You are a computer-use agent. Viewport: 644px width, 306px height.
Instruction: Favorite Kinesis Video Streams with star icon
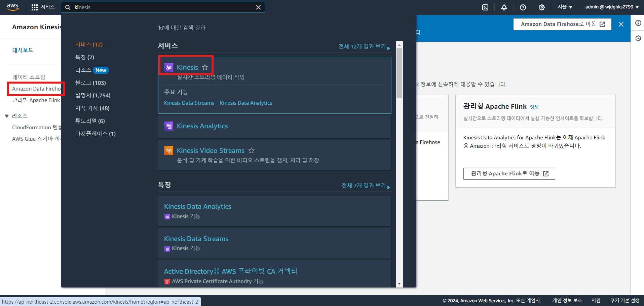(252, 150)
